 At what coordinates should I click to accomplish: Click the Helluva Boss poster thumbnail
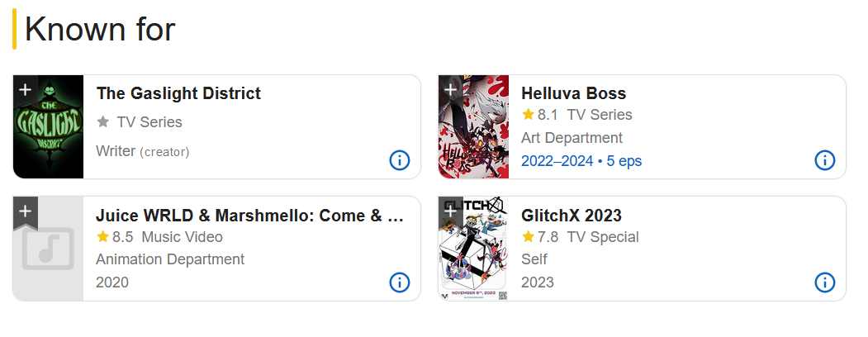click(x=473, y=126)
